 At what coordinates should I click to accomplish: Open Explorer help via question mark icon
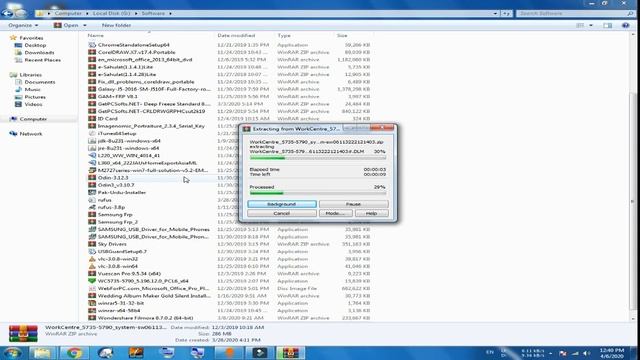625,25
